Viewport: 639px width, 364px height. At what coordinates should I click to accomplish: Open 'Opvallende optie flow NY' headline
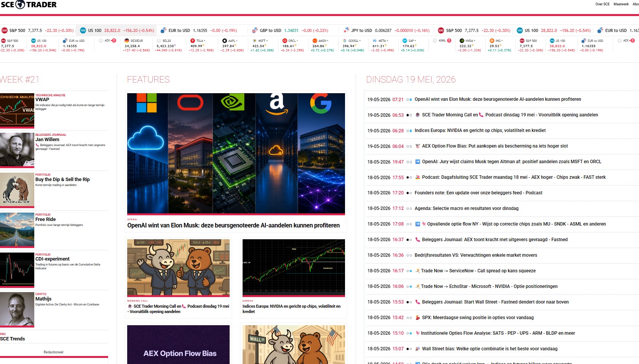[516, 224]
